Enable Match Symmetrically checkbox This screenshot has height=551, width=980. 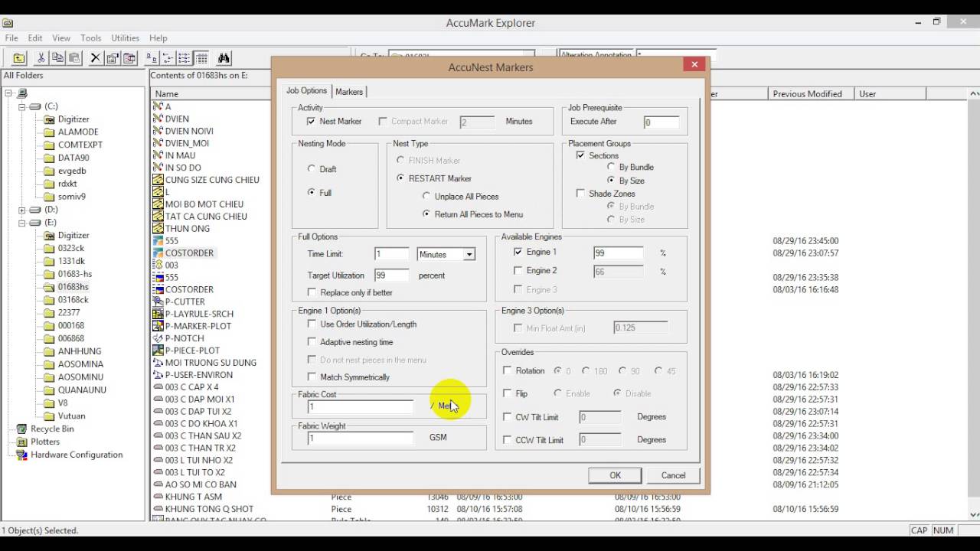click(x=312, y=377)
